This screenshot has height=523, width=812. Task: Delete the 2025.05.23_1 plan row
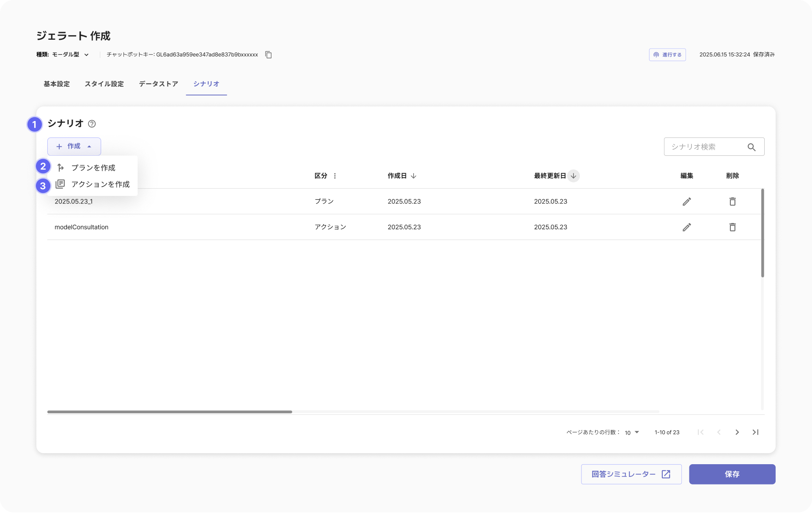coord(732,201)
